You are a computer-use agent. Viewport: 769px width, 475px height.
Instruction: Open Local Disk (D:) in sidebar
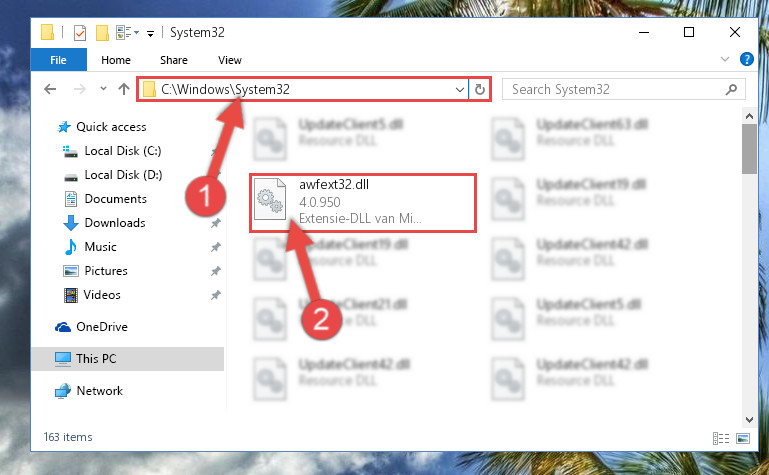pyautogui.click(x=123, y=175)
